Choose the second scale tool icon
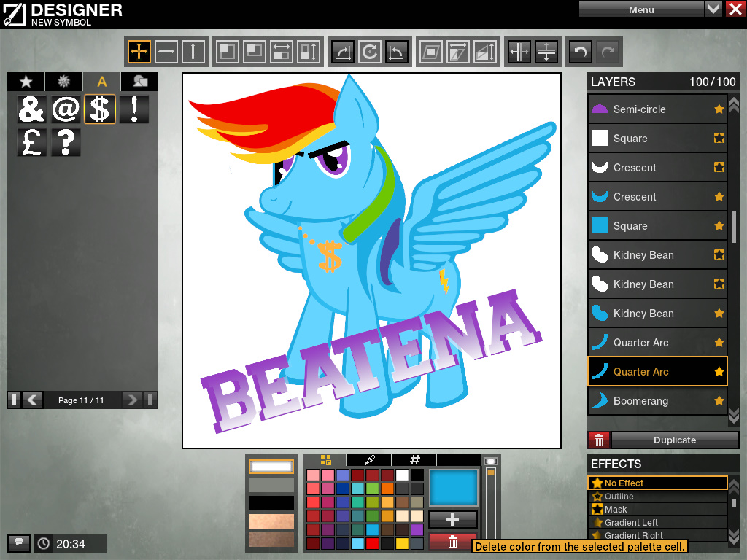 [255, 52]
